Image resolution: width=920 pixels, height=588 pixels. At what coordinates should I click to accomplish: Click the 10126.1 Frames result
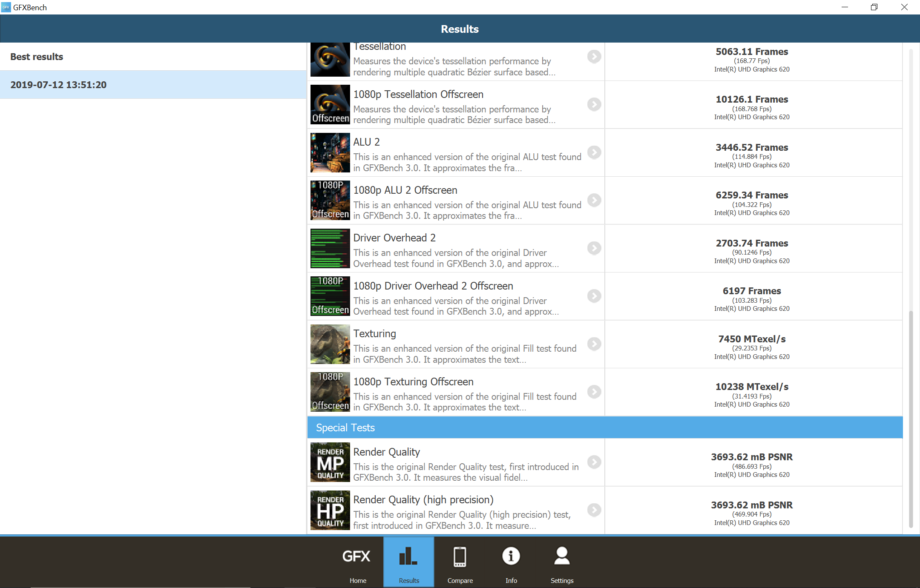pos(752,100)
